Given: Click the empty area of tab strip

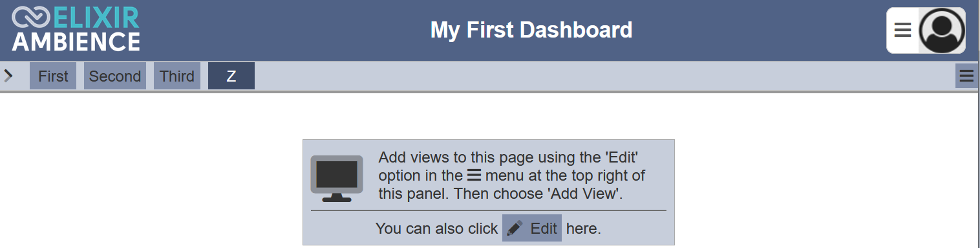Looking at the screenshot, I should (604, 76).
